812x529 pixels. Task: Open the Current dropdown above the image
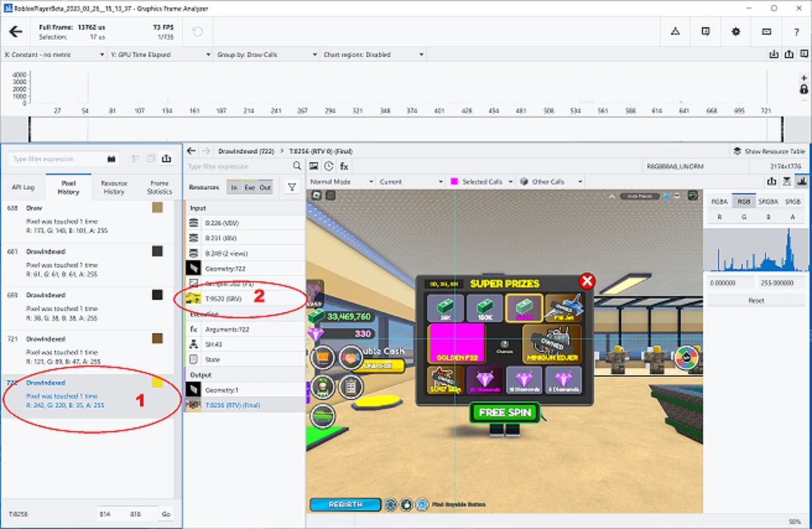pos(411,181)
